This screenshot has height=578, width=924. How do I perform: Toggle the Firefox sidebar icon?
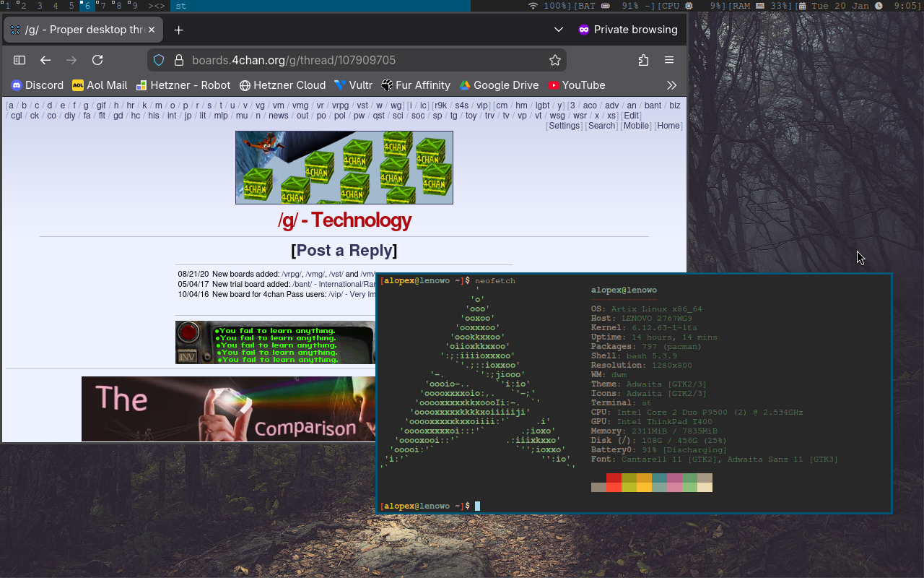pyautogui.click(x=19, y=61)
